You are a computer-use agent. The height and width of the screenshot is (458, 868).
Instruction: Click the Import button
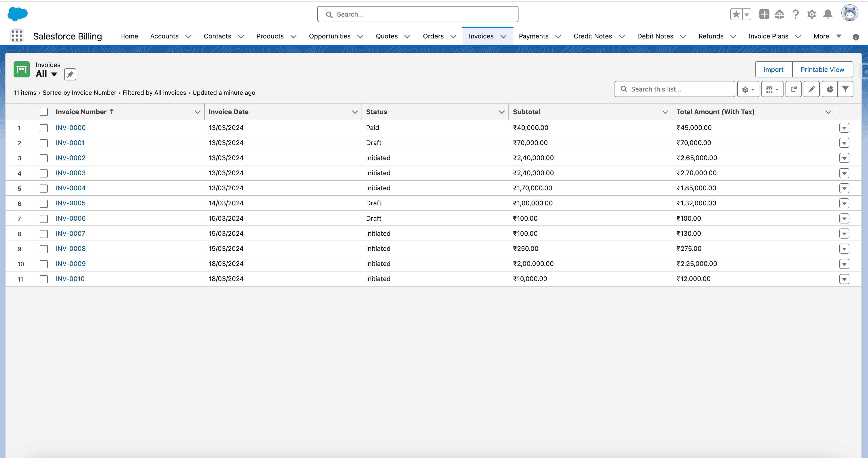(x=773, y=69)
